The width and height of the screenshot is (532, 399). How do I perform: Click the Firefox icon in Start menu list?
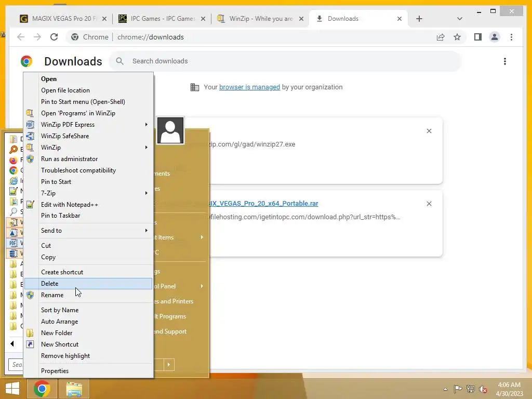click(13, 160)
